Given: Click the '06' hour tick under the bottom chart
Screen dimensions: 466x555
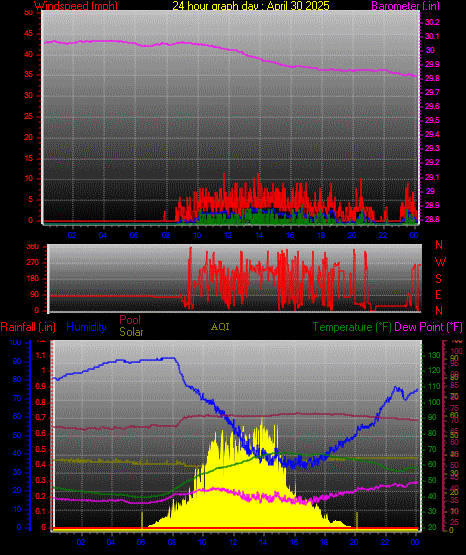Looking at the screenshot, I should [141, 542].
